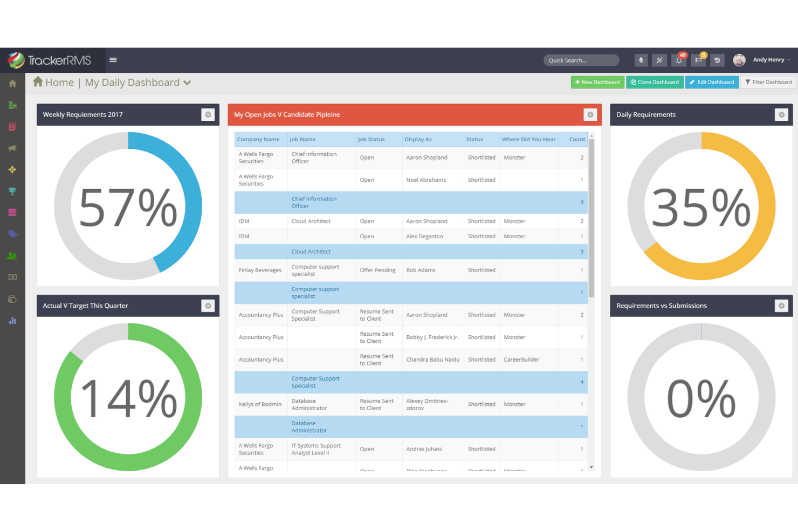The image size is (798, 532).
Task: Open the flag icon with 5 badge
Action: pos(698,60)
